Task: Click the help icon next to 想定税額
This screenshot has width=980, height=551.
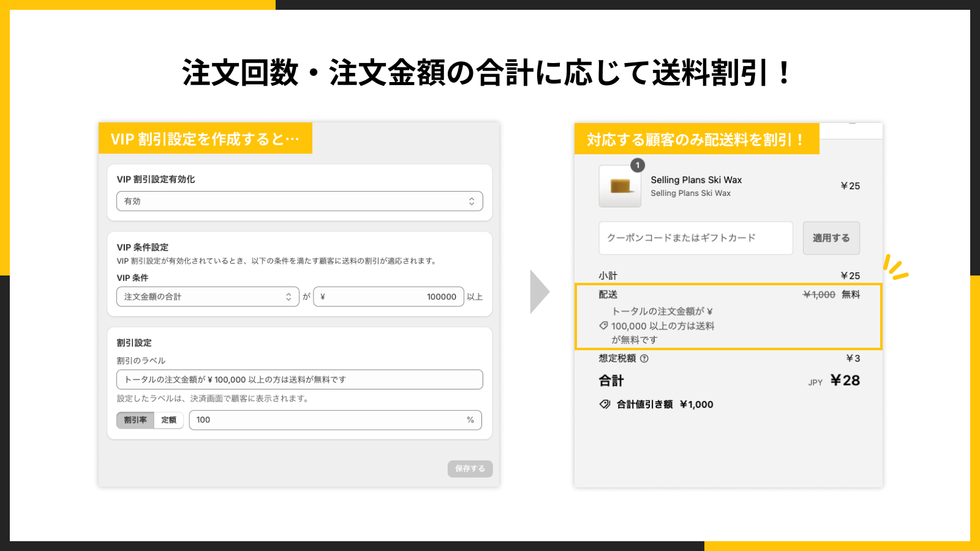Action: pos(643,358)
